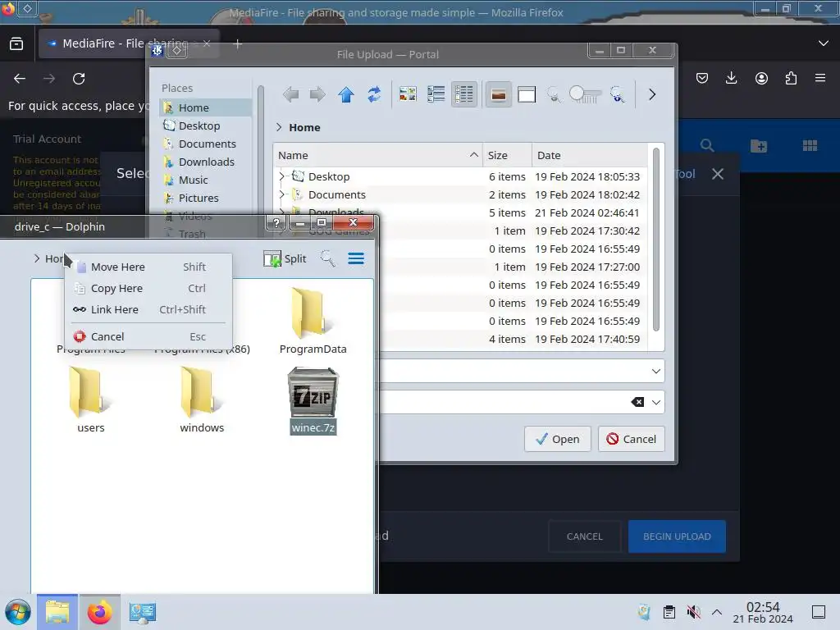Viewport: 840px width, 630px height.
Task: Zoom in icon in File Upload toolbar
Action: point(617,95)
